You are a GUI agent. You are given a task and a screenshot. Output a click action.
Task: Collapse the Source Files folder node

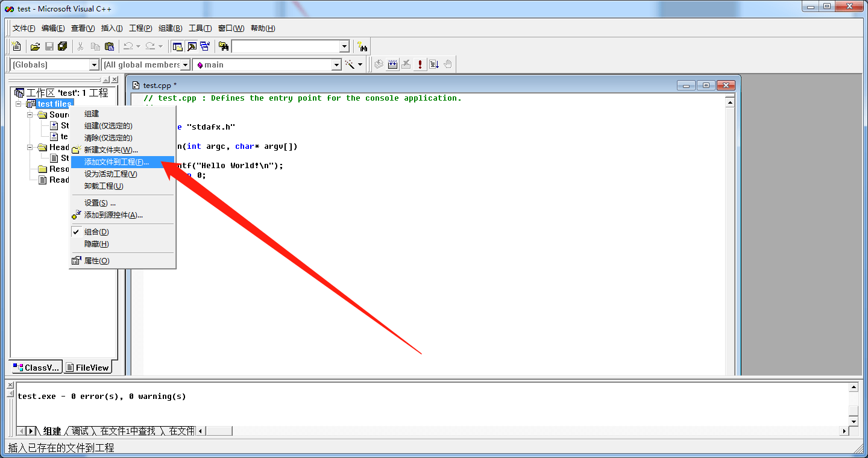point(30,114)
